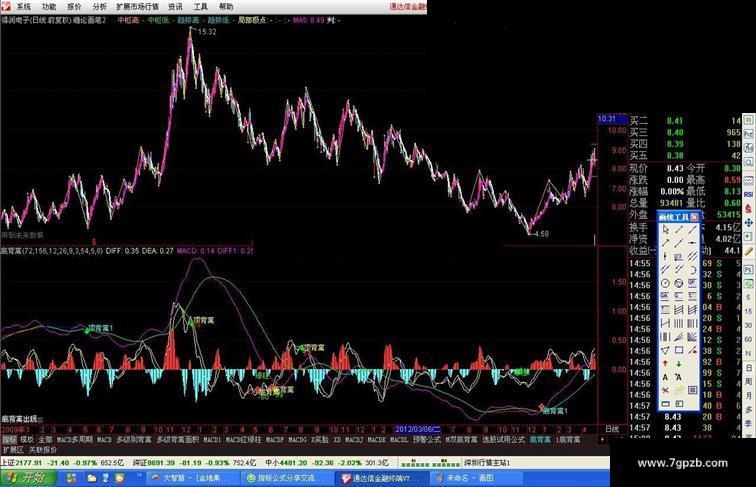The height and width of the screenshot is (487, 756).
Task: Switch to the 5-minute period in sidebar
Action: click(x=748, y=298)
